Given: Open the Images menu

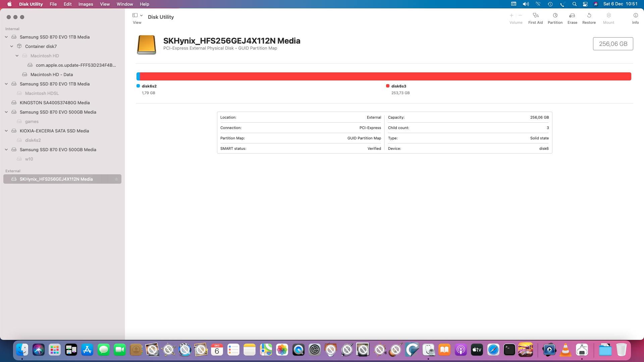Looking at the screenshot, I should point(86,4).
